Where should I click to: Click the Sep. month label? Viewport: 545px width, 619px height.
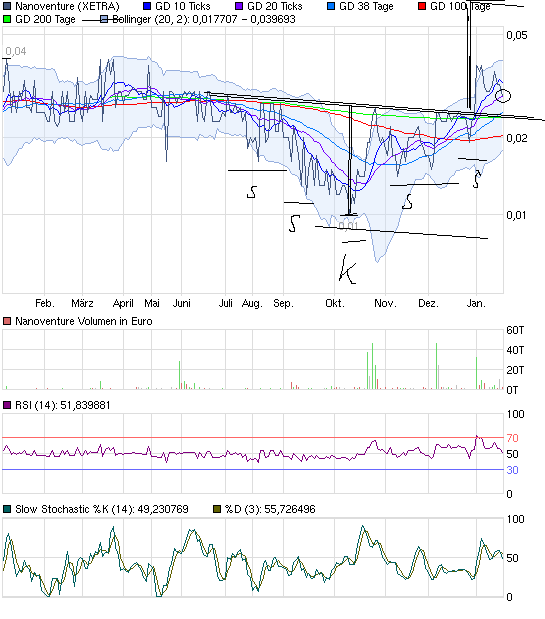pyautogui.click(x=283, y=303)
